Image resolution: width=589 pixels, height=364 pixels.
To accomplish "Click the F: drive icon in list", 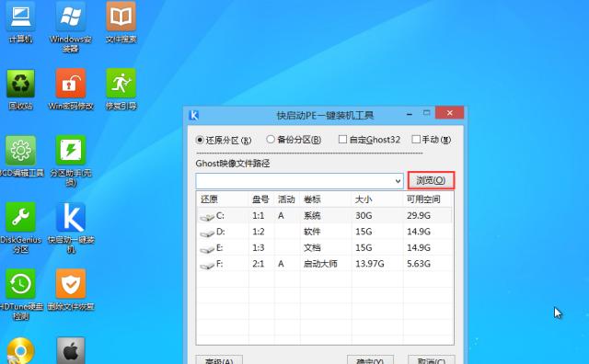I will pyautogui.click(x=206, y=265).
